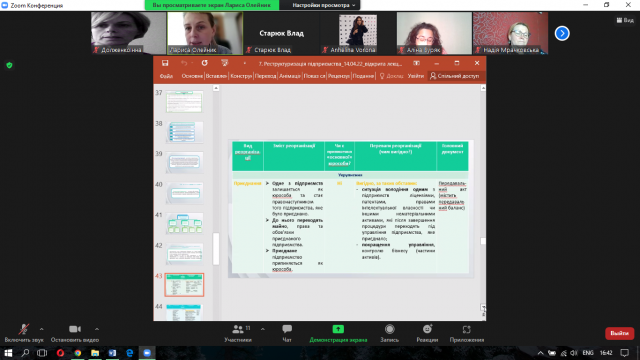This screenshot has width=640, height=360.
Task: Expand audio options arrow beside microphone
Action: point(41,329)
